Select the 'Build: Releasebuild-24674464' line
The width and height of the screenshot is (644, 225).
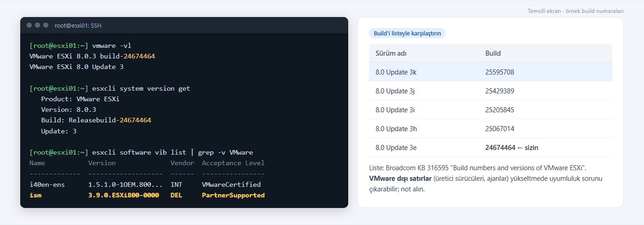pos(96,120)
